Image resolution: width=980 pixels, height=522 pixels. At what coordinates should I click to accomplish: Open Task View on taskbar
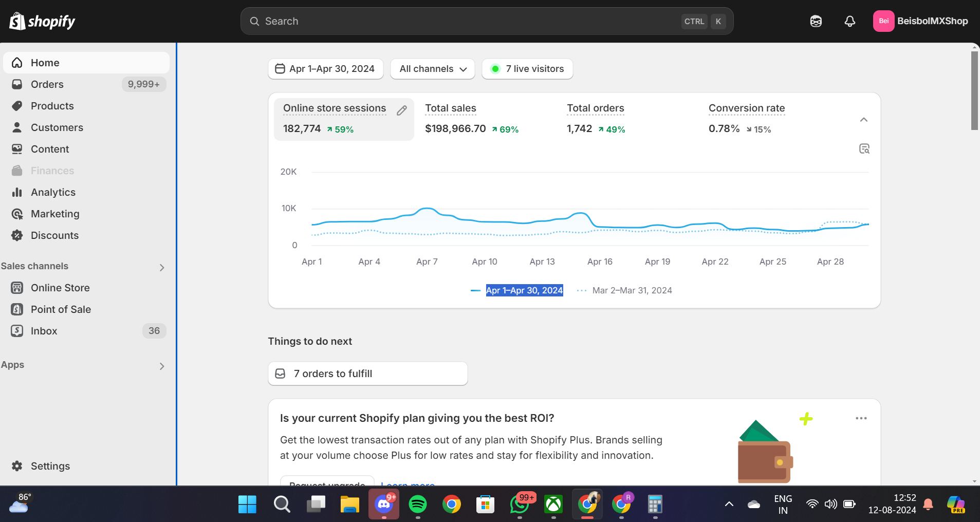coord(316,505)
